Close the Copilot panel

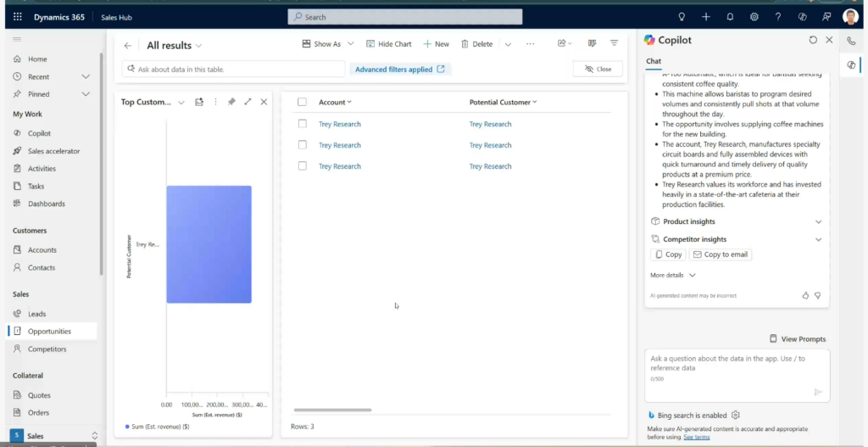tap(829, 40)
